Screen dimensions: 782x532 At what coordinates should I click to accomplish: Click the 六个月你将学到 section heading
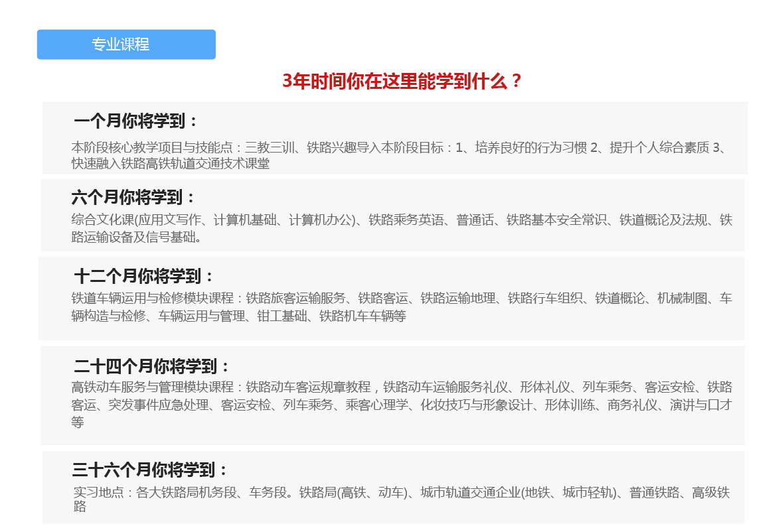click(134, 198)
